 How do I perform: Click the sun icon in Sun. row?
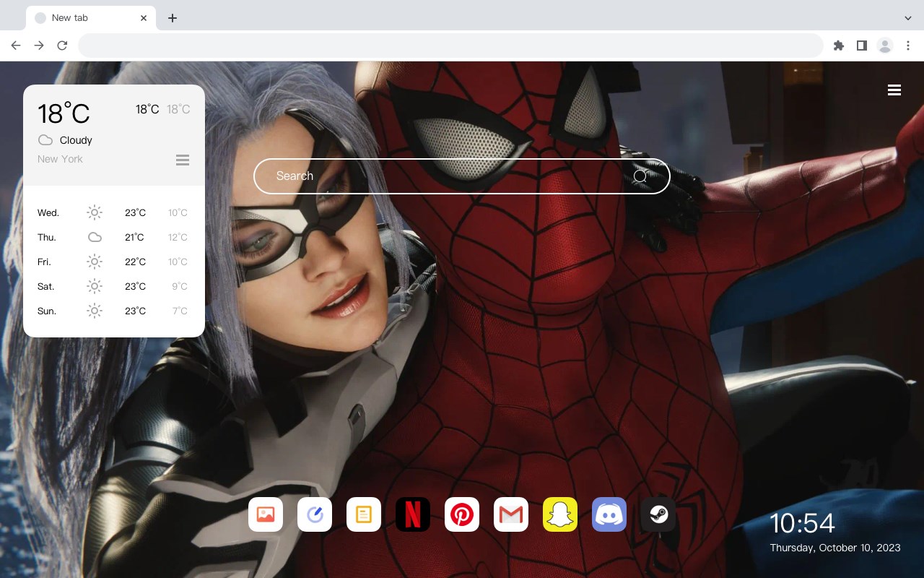(x=95, y=311)
